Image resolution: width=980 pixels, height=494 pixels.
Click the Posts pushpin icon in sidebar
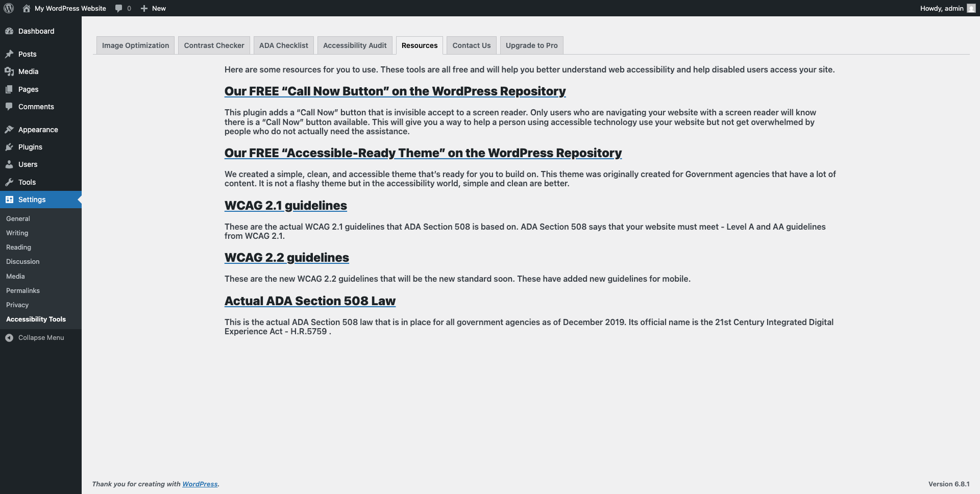[9, 54]
